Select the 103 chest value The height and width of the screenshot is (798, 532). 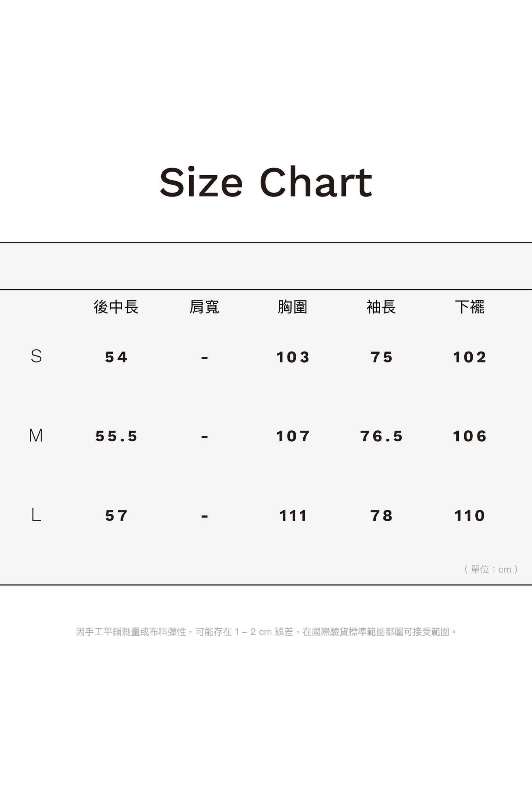tap(293, 357)
